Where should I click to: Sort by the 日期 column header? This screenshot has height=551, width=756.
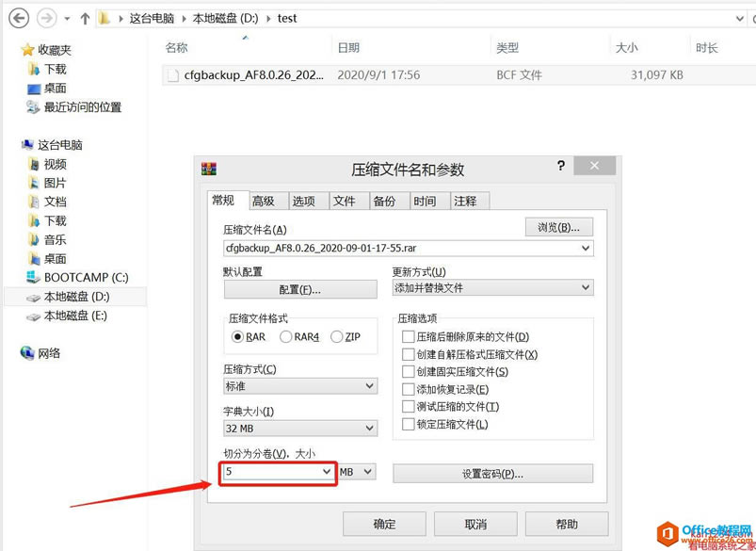click(x=348, y=48)
